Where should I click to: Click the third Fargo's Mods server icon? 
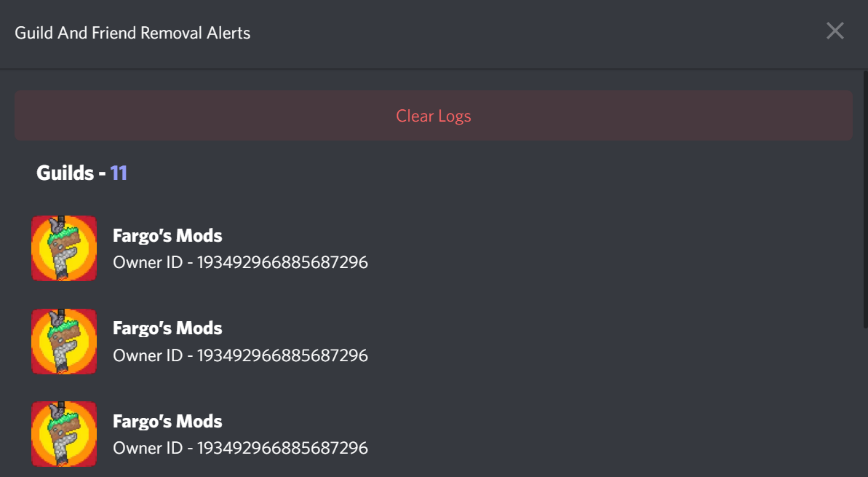pyautogui.click(x=64, y=434)
